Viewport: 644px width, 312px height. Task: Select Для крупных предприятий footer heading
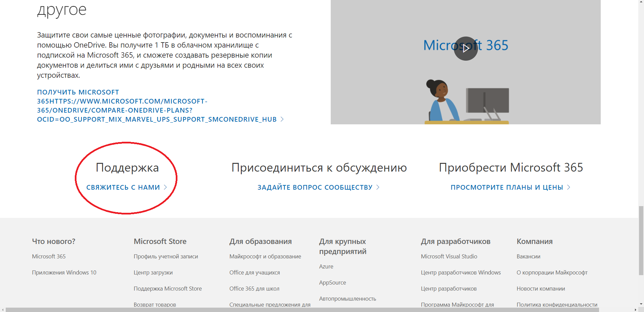343,246
